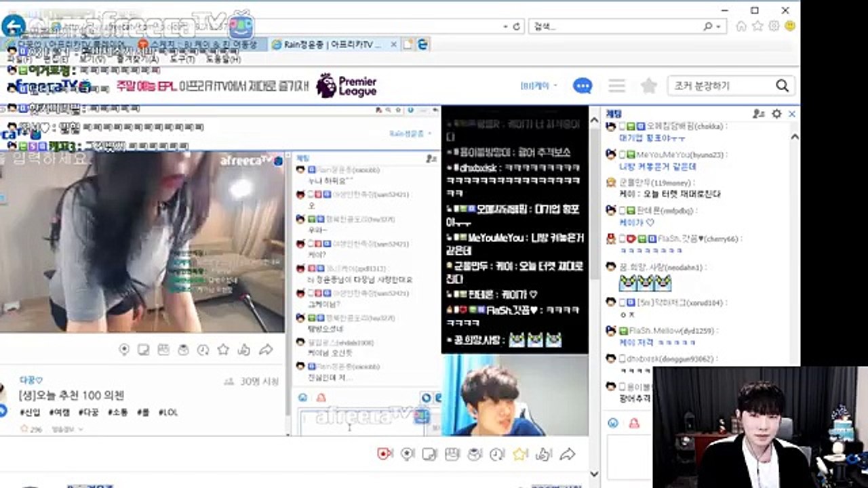Expand the [BJ]케이 dropdown in the header
868x488 pixels.
[x=539, y=86]
